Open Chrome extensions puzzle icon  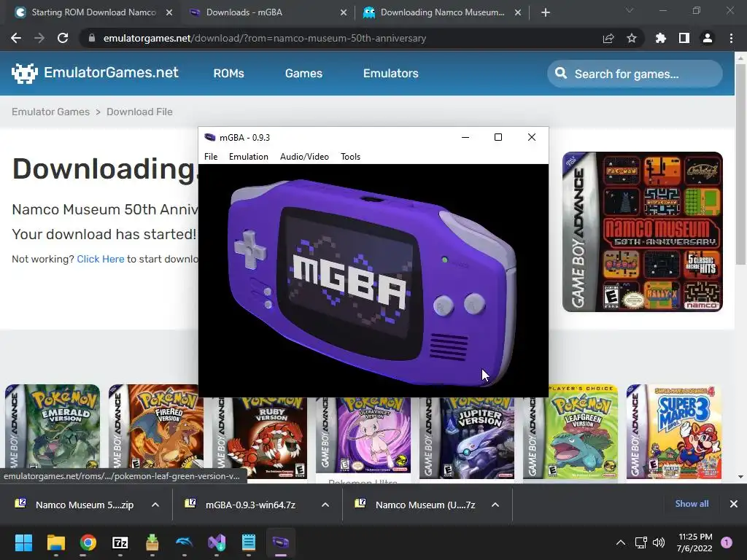(x=661, y=38)
